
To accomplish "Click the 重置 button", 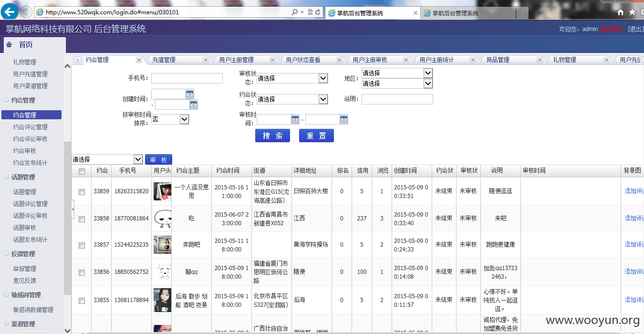I will tap(316, 136).
